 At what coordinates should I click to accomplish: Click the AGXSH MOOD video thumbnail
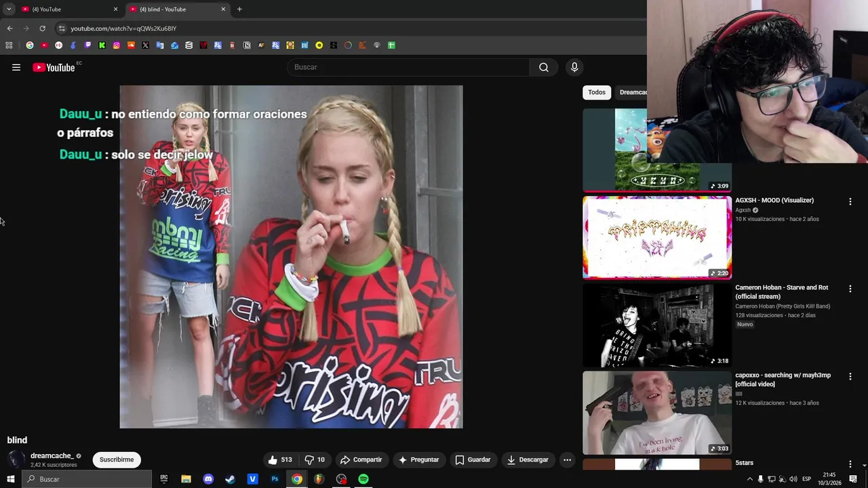pos(657,237)
